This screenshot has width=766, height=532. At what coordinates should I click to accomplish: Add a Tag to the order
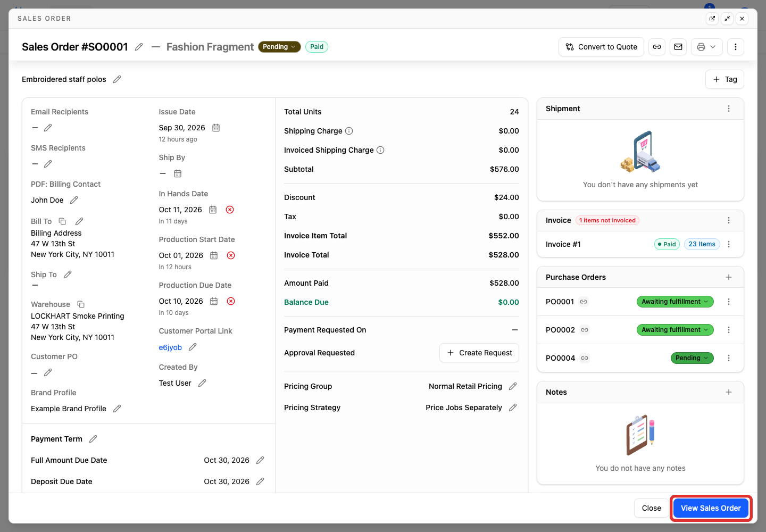(725, 79)
